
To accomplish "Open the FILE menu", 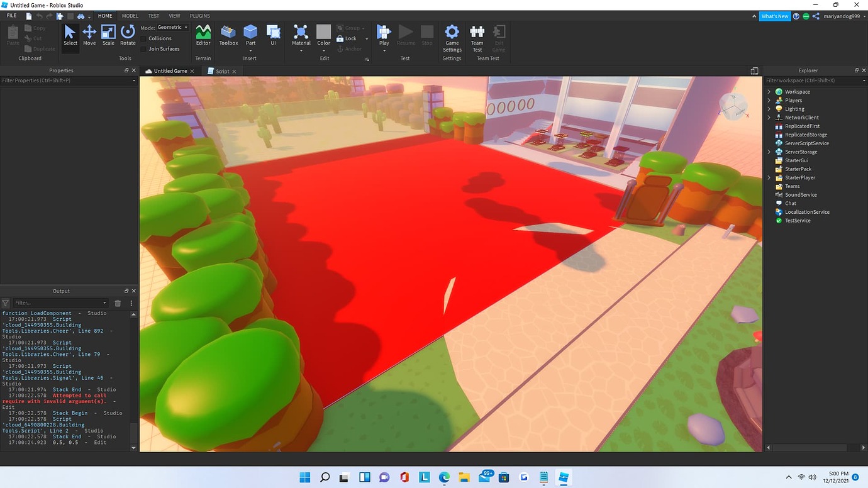I will coord(11,16).
